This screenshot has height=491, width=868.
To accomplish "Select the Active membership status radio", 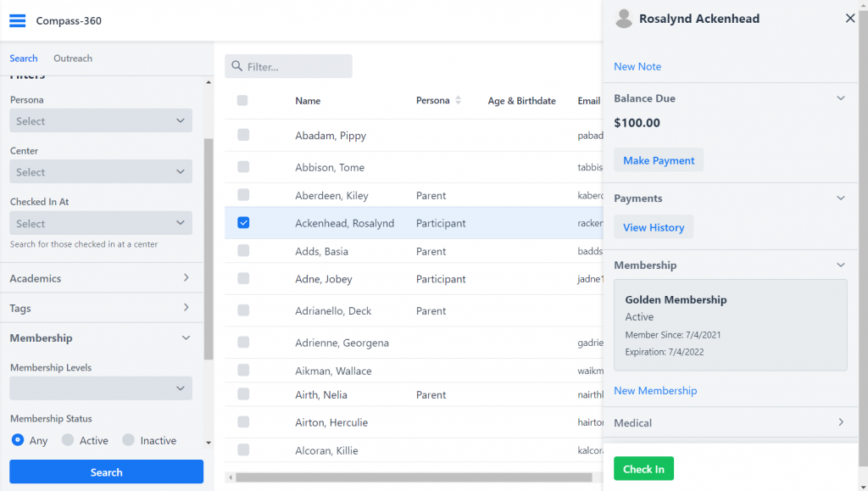I will click(68, 439).
